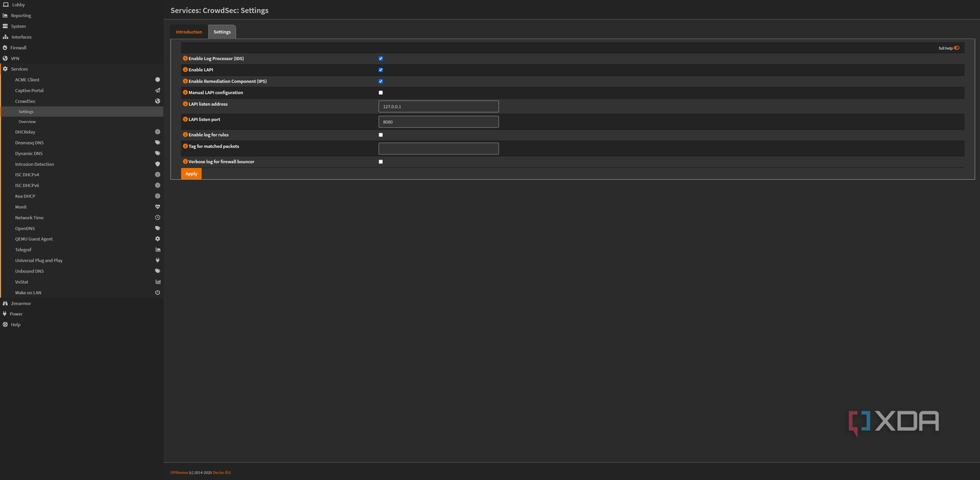This screenshot has width=980, height=480.
Task: Show help for Enable log for rules
Action: (186, 135)
